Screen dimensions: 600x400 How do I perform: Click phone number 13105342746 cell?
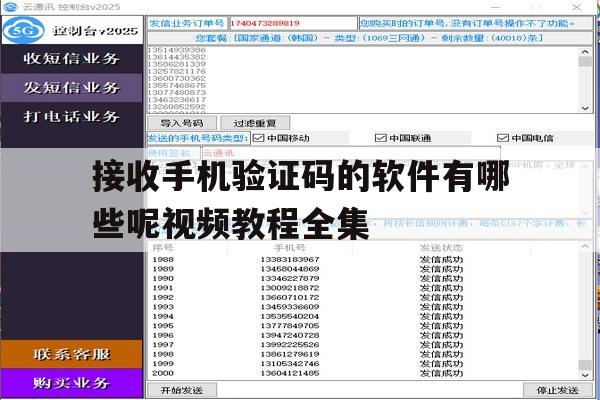[290, 364]
